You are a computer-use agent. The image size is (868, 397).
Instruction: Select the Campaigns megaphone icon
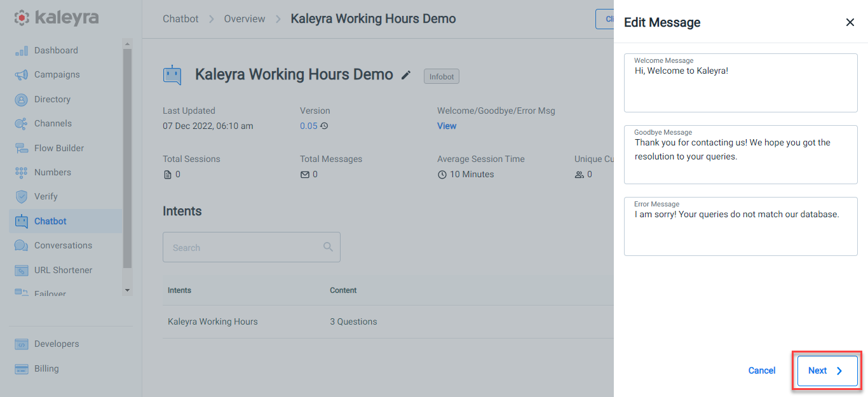21,75
